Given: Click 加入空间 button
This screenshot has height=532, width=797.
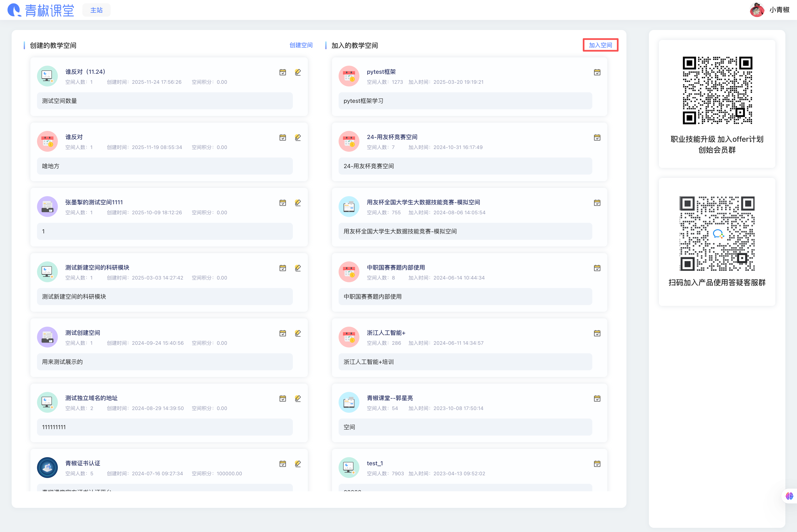Looking at the screenshot, I should click(x=600, y=45).
